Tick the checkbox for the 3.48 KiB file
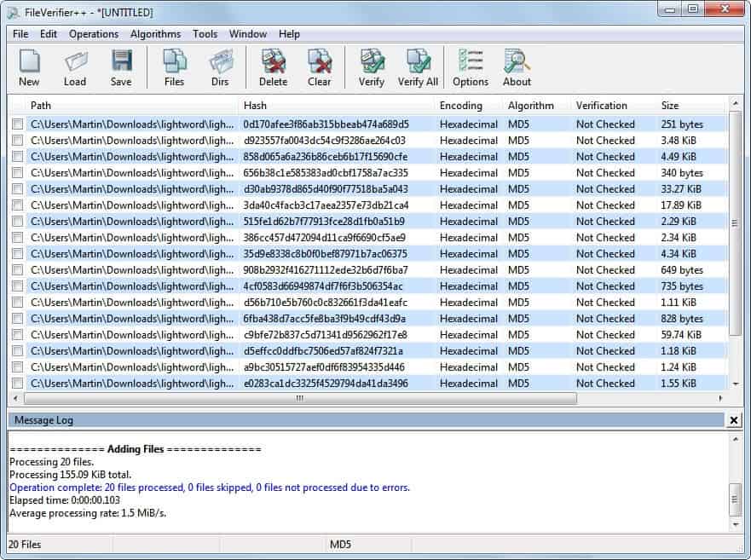 (19, 141)
